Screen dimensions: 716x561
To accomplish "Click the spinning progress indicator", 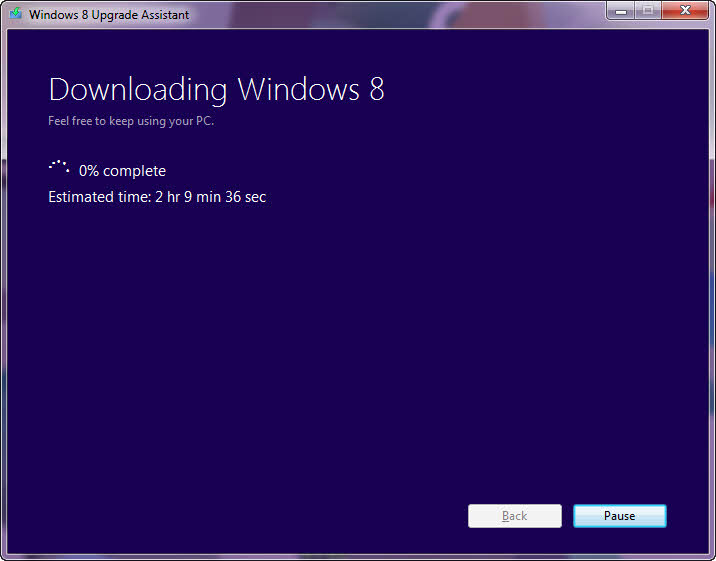I will coord(59,167).
